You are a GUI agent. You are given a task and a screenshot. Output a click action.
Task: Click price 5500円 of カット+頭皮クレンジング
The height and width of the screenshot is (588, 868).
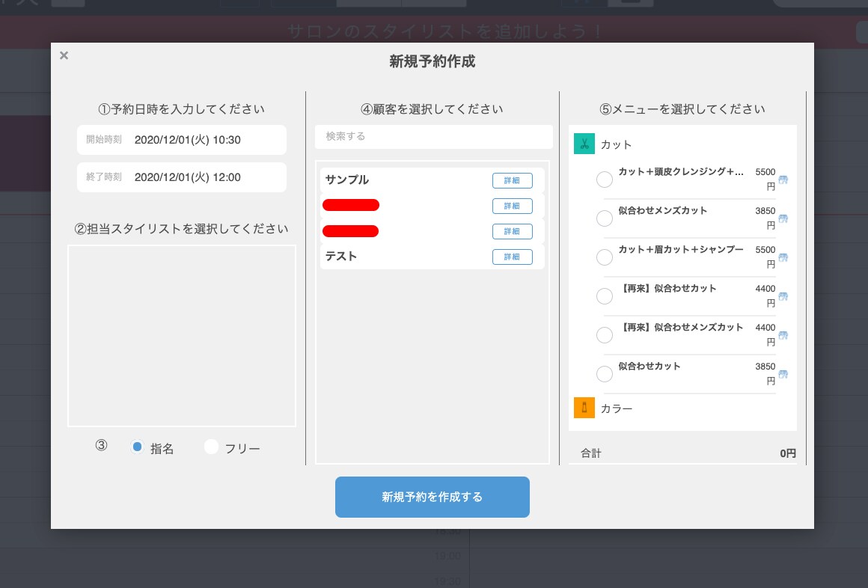[765, 179]
